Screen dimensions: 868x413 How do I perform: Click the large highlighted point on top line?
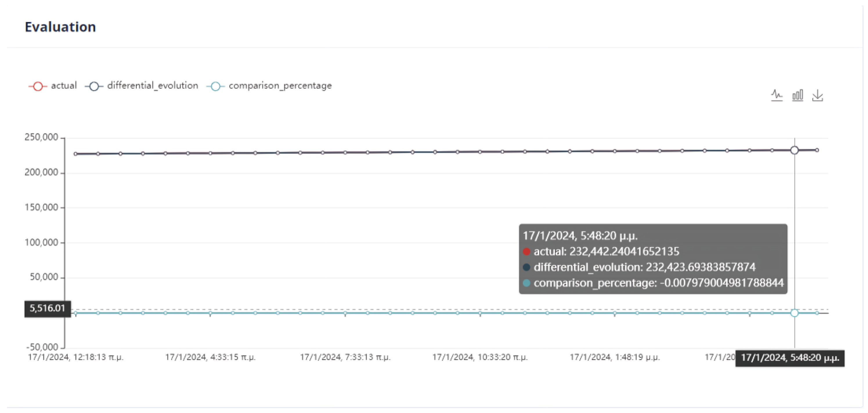(x=794, y=150)
